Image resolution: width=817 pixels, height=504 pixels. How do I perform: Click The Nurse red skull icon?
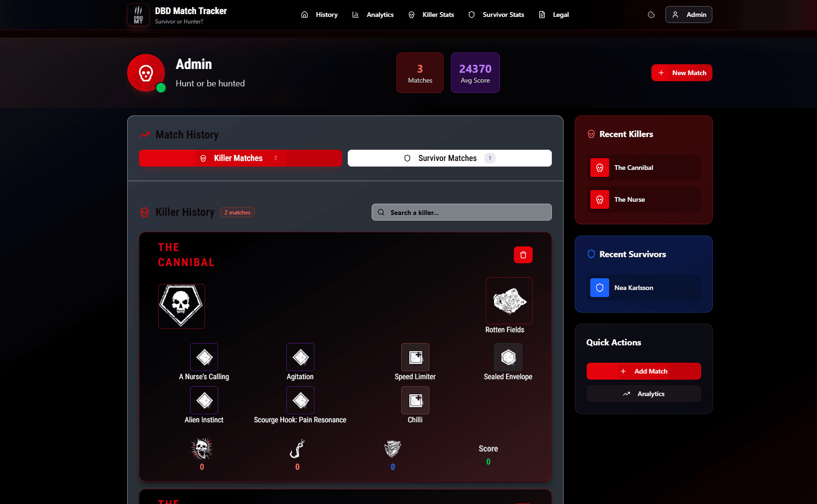[x=600, y=199]
